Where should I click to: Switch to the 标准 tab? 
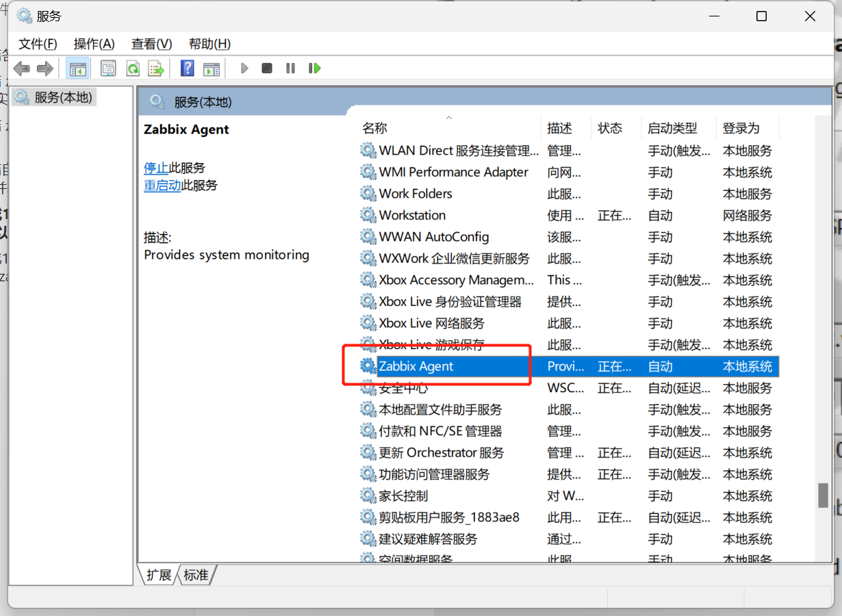point(196,575)
